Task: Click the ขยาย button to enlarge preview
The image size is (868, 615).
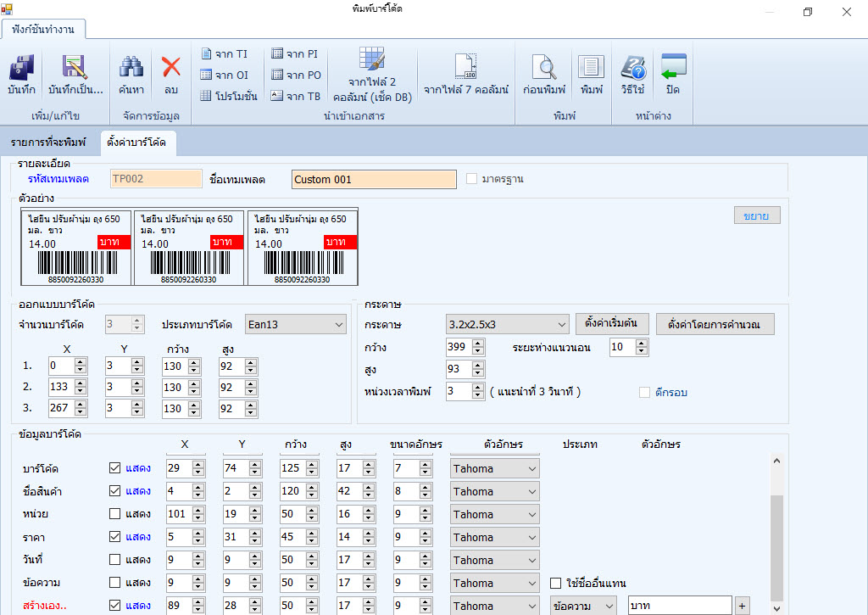Action: click(x=755, y=215)
